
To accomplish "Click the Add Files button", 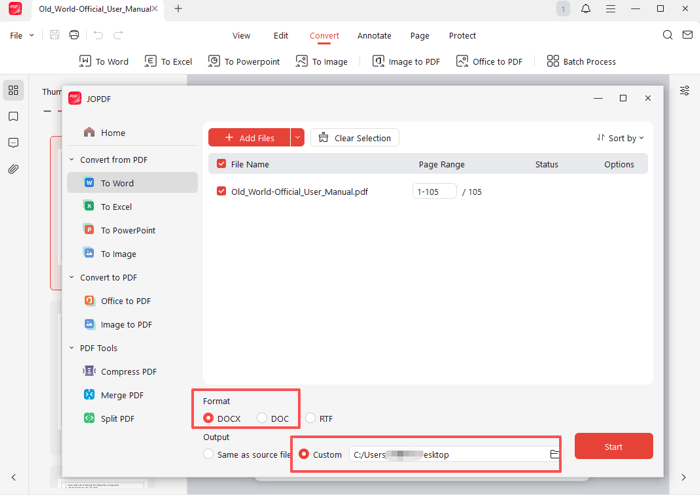I will point(249,137).
